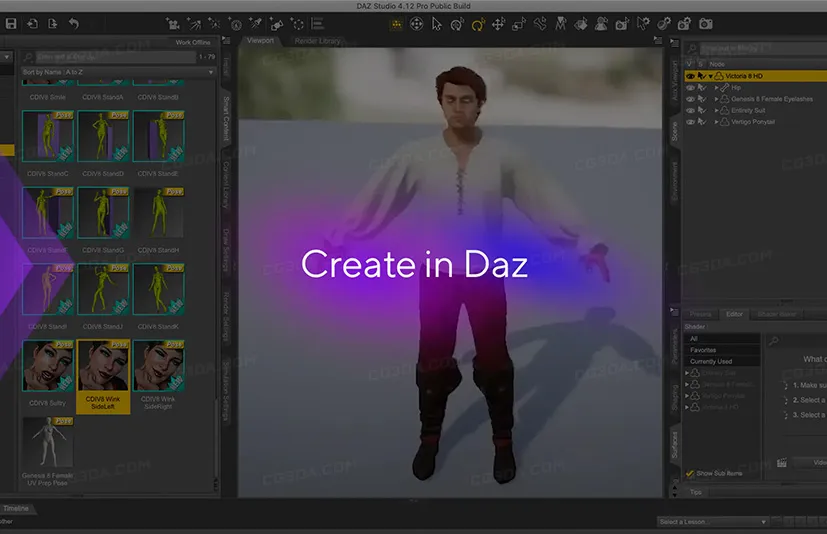Click the Save scene icon
This screenshot has width=827, height=534.
11,23
